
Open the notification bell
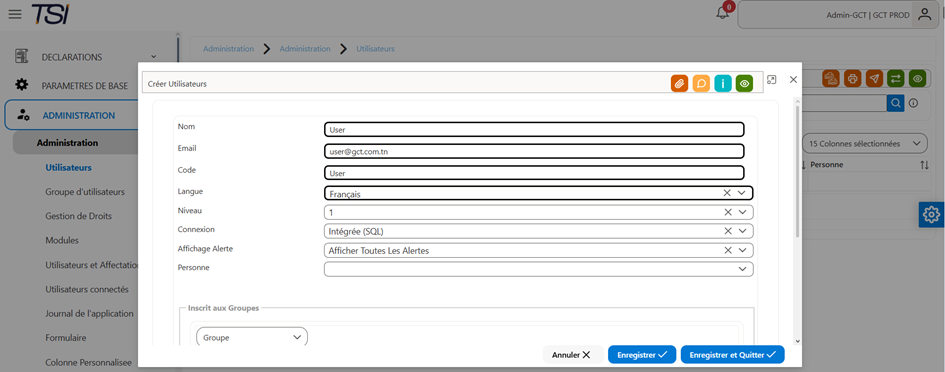(723, 13)
